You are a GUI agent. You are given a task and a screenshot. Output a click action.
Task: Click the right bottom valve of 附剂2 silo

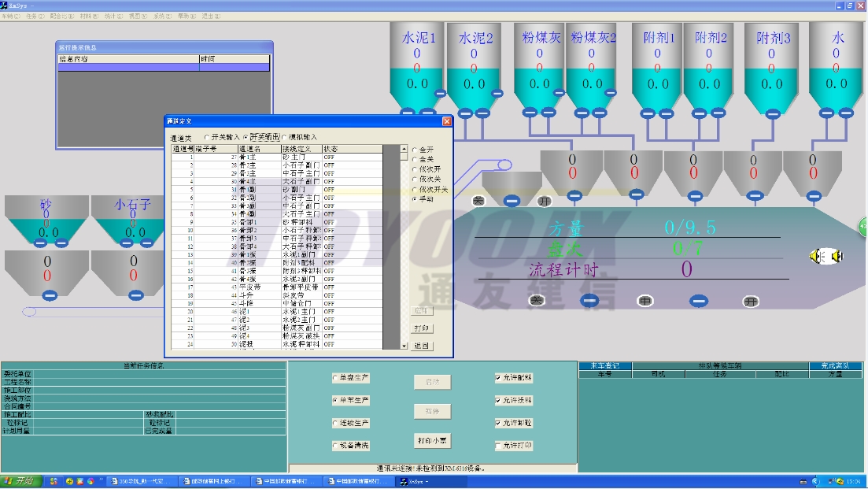pos(718,113)
